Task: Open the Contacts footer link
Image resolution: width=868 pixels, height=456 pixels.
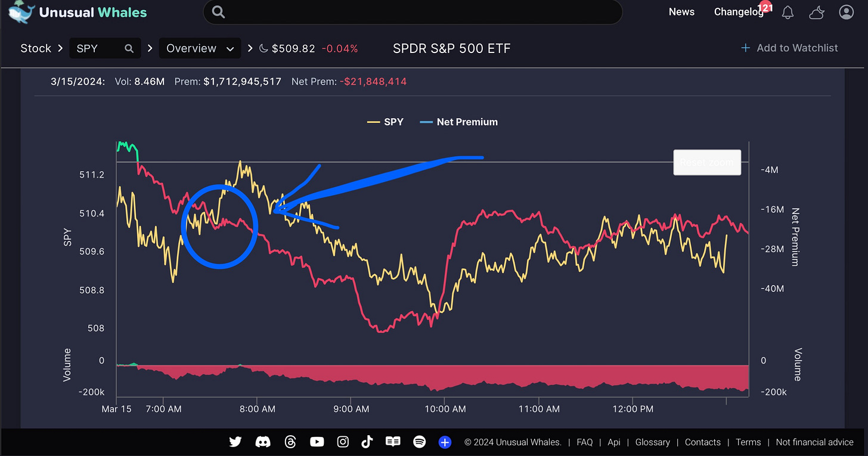Action: click(x=703, y=442)
